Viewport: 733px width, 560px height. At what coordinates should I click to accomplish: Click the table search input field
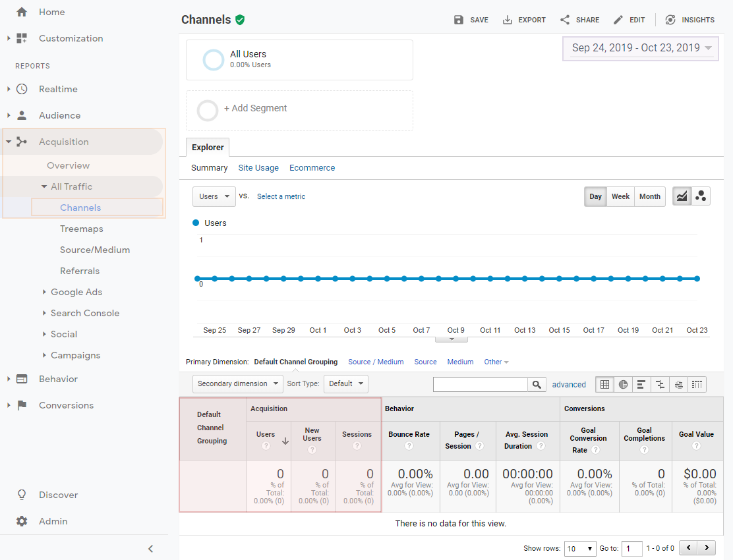pos(481,384)
